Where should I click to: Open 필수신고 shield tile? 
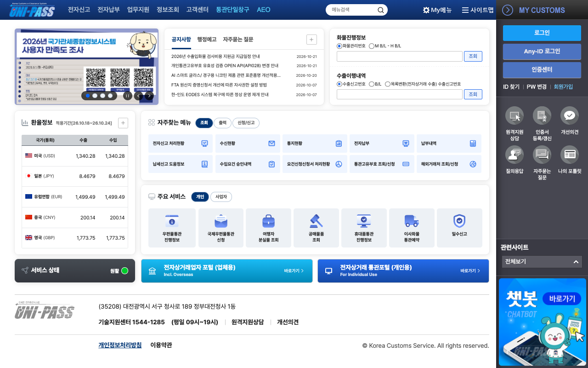[x=459, y=228]
